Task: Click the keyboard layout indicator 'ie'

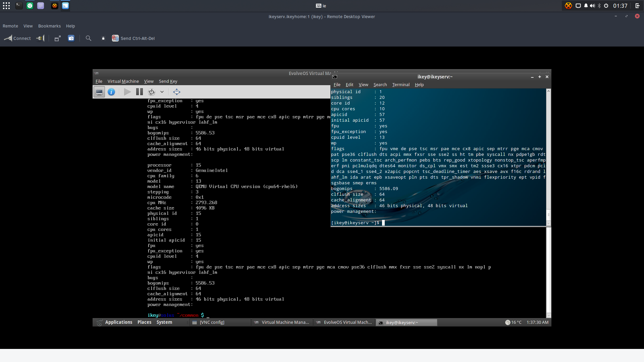Action: 321,6
